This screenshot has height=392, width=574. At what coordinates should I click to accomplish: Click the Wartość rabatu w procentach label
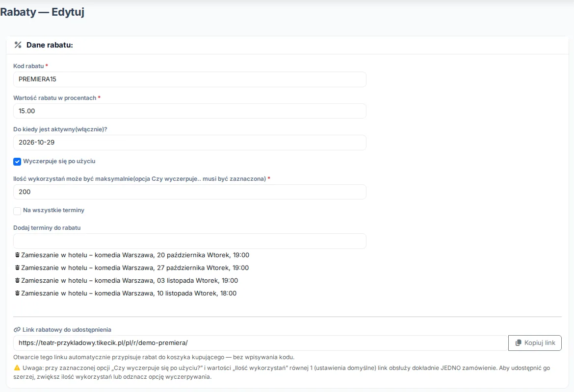click(x=55, y=98)
